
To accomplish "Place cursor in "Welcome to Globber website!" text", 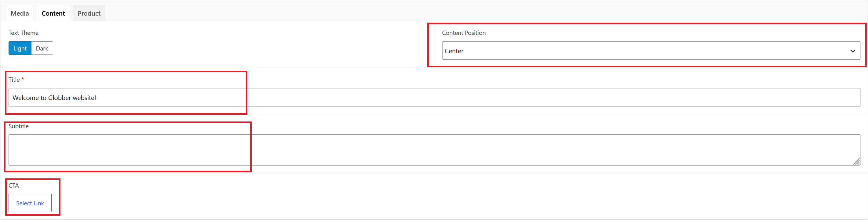I will (x=54, y=98).
